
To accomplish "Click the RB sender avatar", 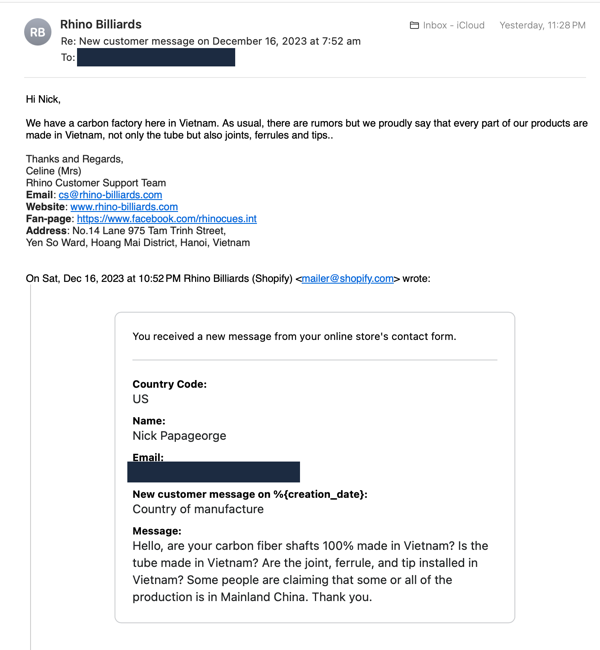I will click(37, 32).
